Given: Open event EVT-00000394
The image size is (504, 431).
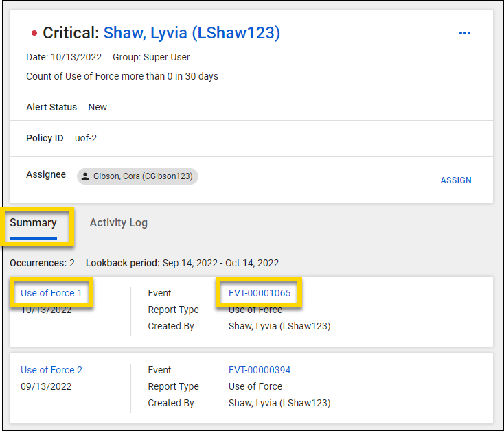Looking at the screenshot, I should [x=260, y=370].
